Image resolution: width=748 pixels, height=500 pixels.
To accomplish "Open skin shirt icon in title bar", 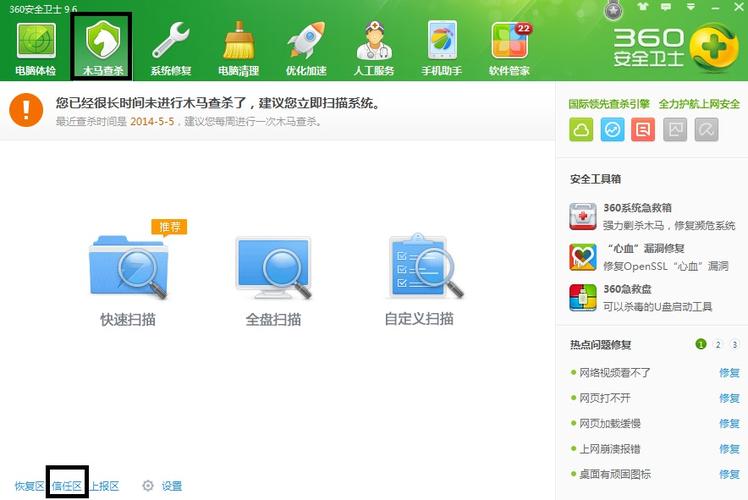I will (643, 7).
